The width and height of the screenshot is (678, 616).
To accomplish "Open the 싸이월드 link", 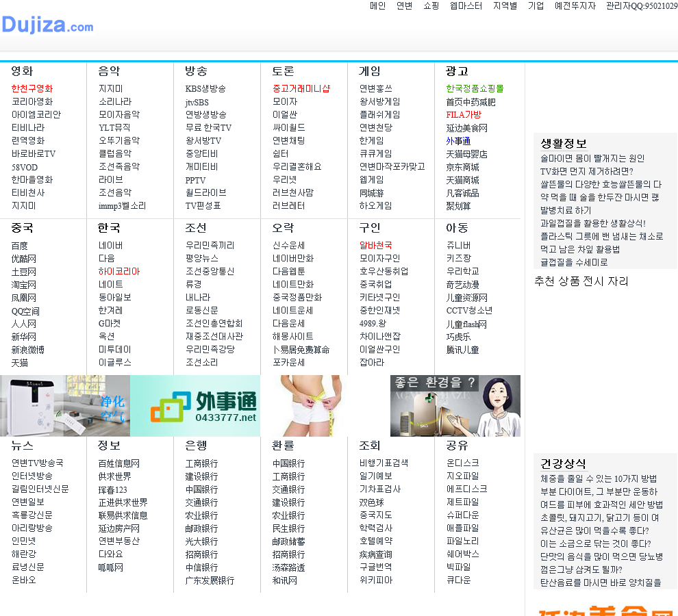I will coord(289,127).
